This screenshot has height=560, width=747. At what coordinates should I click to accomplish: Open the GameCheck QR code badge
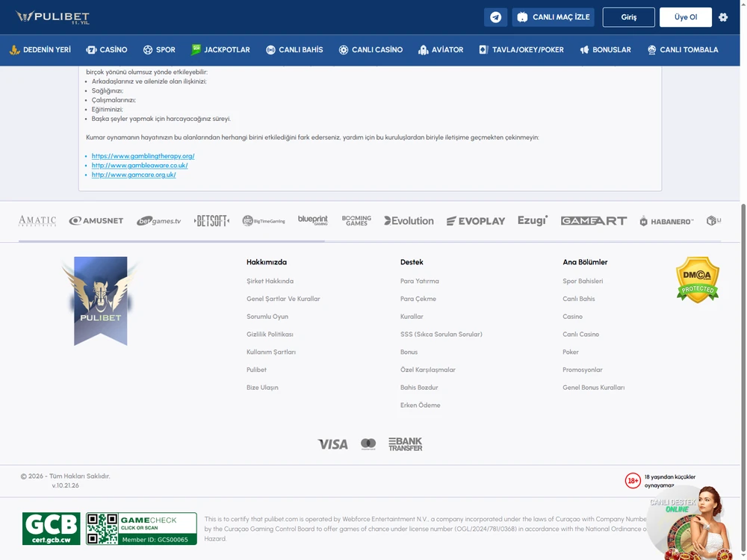point(141,529)
